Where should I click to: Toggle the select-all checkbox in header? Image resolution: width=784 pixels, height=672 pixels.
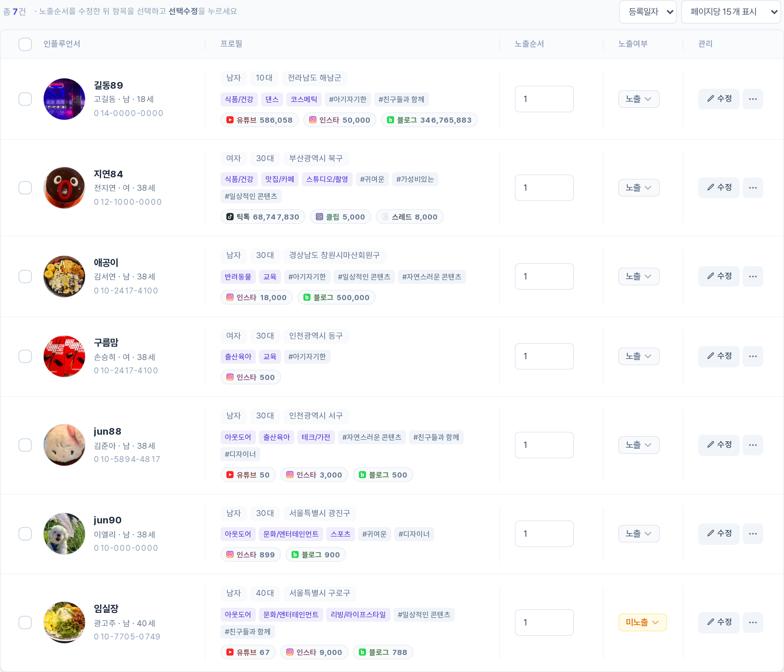point(26,44)
